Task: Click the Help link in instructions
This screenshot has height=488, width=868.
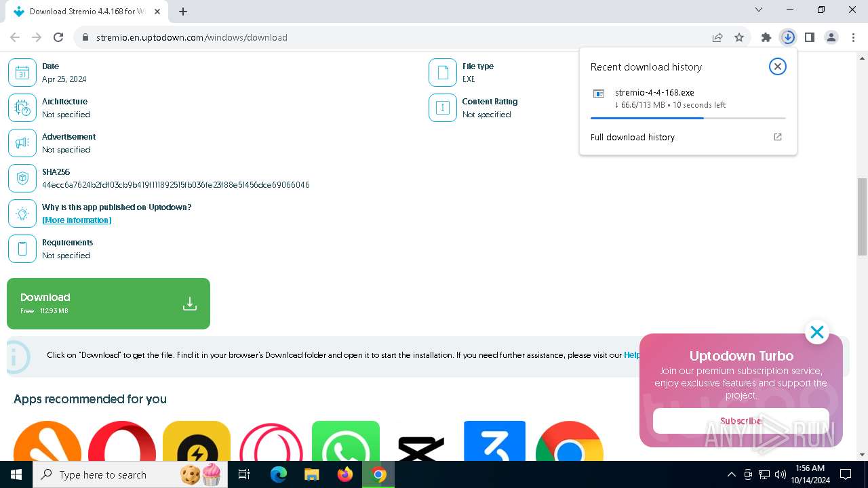Action: pyautogui.click(x=631, y=355)
